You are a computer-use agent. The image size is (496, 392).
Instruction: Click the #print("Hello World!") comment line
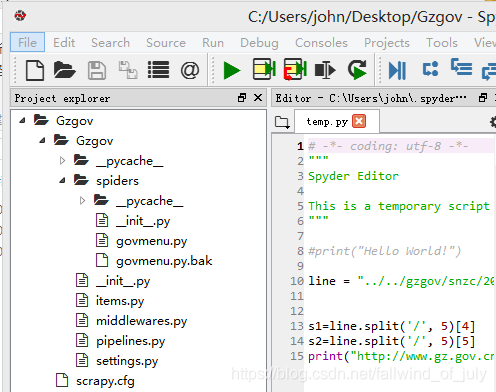[384, 251]
